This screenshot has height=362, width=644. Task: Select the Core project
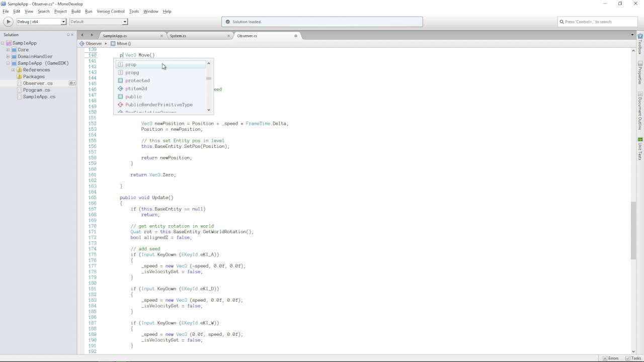click(23, 50)
